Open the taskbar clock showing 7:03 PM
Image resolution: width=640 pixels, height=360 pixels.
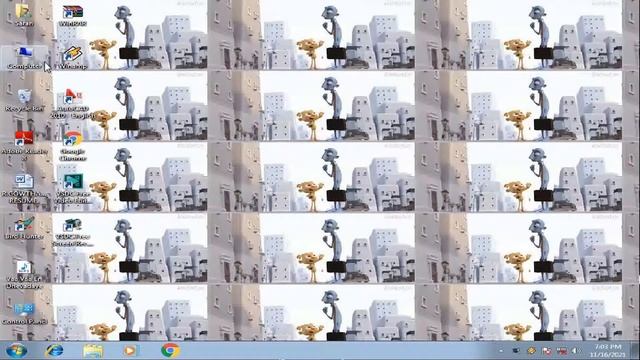(607, 351)
